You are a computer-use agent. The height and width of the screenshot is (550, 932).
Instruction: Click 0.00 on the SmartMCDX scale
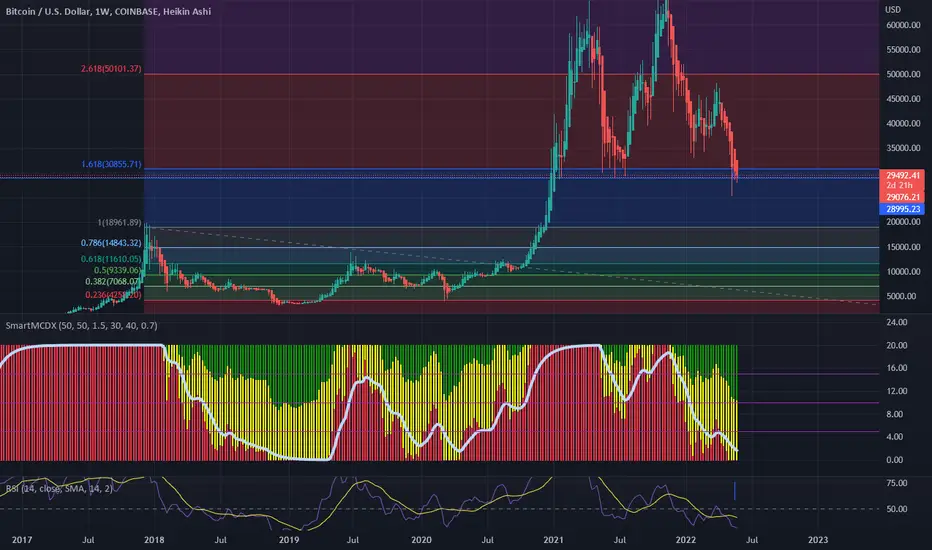coord(897,460)
